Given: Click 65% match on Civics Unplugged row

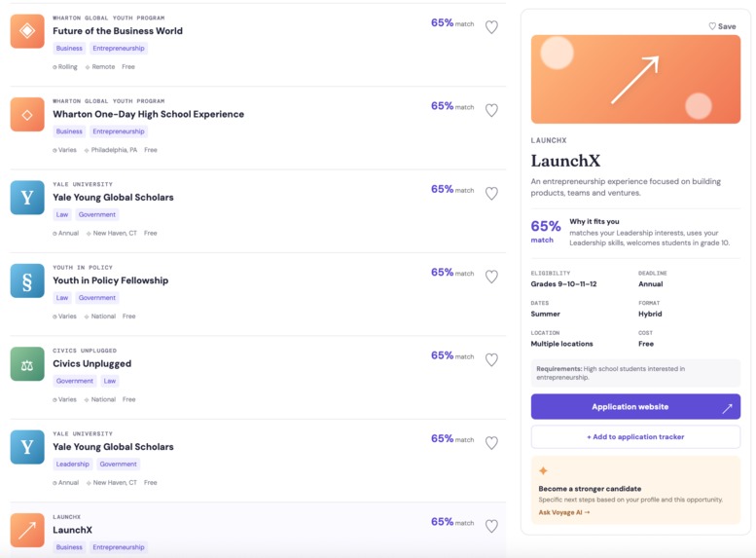Looking at the screenshot, I should click(x=452, y=355).
